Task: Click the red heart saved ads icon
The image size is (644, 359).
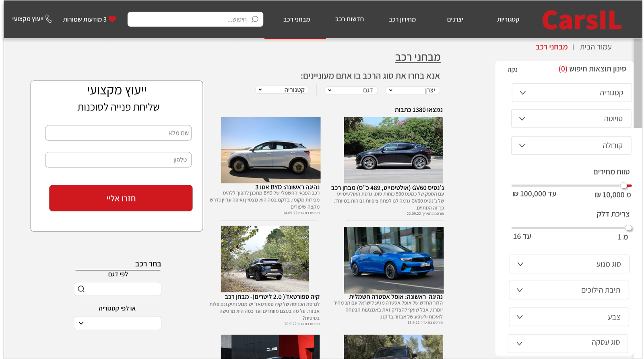Action: 112,19
